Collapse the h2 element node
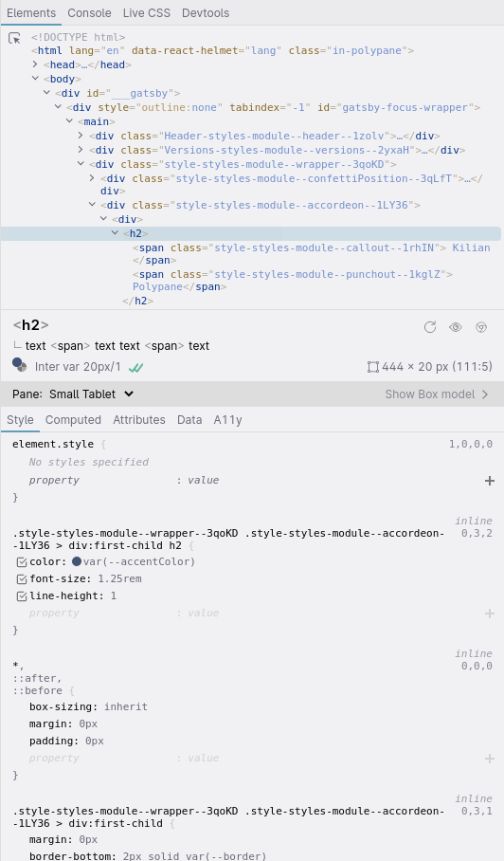504x861 pixels. coord(116,233)
